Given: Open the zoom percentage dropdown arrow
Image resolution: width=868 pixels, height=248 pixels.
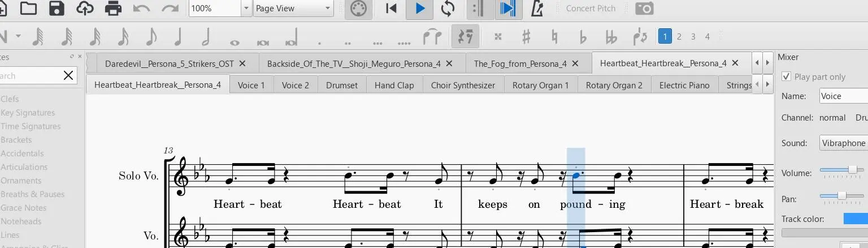Looking at the screenshot, I should [x=246, y=8].
